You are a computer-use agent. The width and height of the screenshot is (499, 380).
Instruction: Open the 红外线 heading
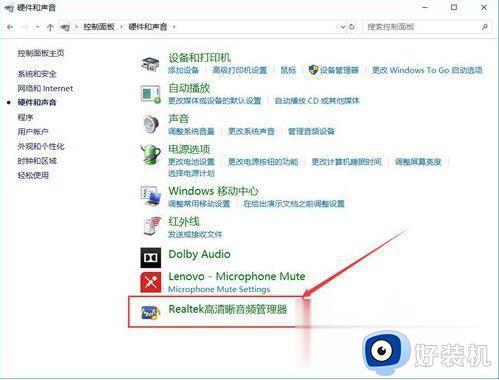[184, 221]
